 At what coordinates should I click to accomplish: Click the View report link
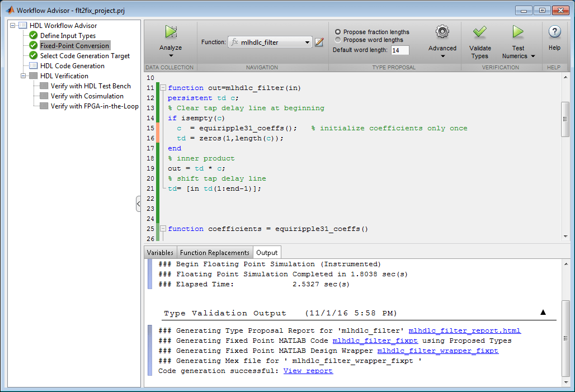point(308,371)
